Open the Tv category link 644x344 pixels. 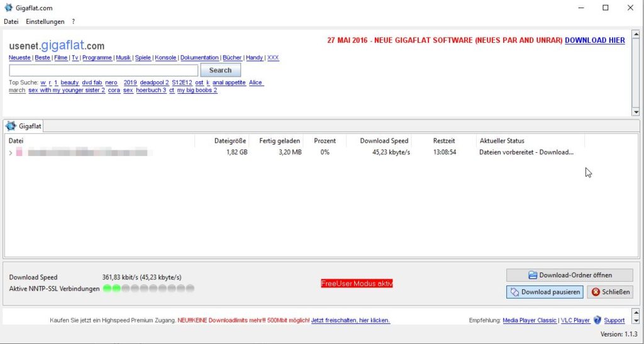point(75,58)
